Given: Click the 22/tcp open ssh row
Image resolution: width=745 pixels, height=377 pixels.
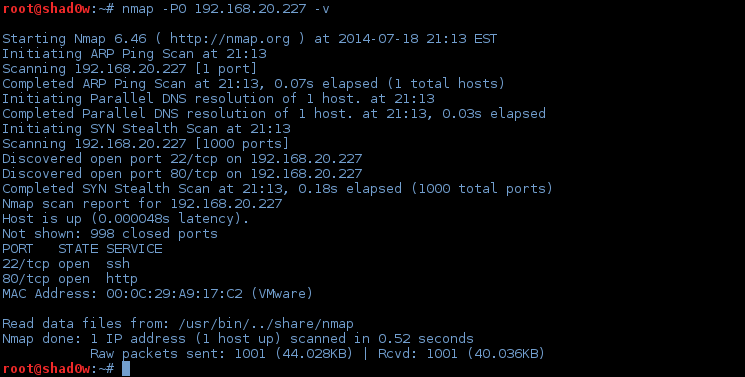Looking at the screenshot, I should [x=66, y=263].
